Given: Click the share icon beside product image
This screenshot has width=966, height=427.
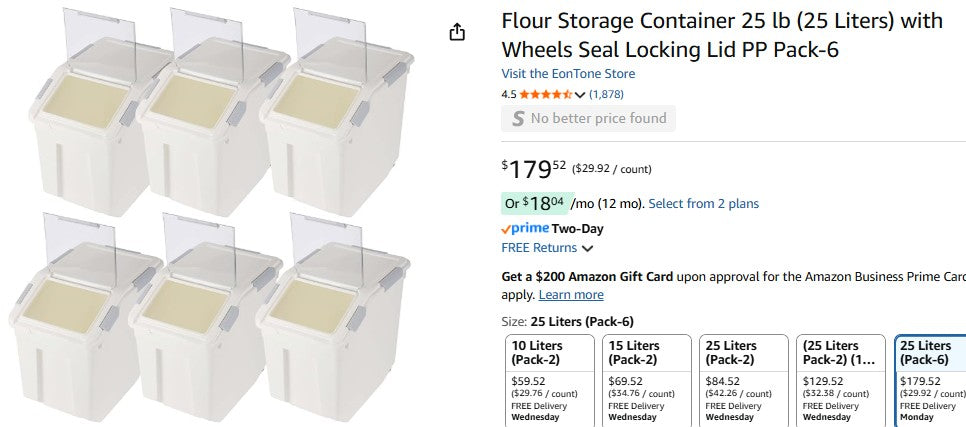Looking at the screenshot, I should point(457,32).
